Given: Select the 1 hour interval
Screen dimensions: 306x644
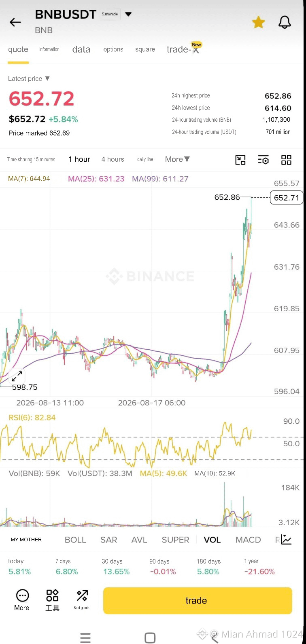Looking at the screenshot, I should pos(79,159).
